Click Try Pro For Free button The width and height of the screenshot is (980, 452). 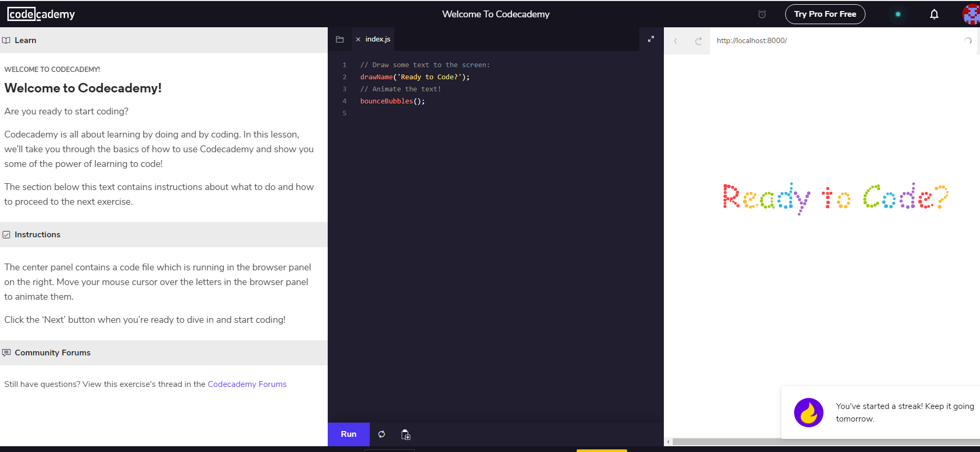click(x=825, y=14)
